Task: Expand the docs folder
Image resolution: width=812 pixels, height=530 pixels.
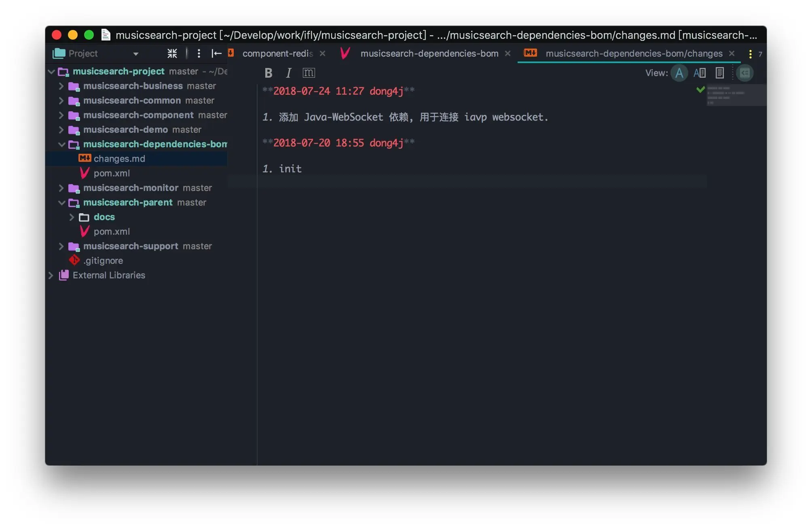Action: [x=72, y=217]
